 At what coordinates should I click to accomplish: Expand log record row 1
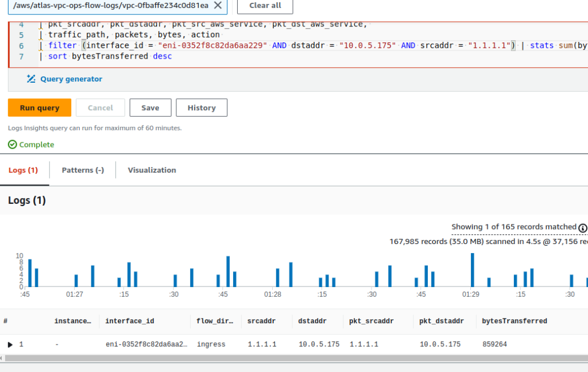point(10,344)
